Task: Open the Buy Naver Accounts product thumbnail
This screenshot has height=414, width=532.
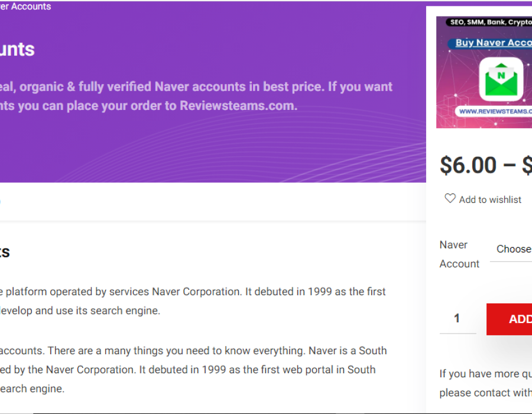Action: (x=484, y=72)
